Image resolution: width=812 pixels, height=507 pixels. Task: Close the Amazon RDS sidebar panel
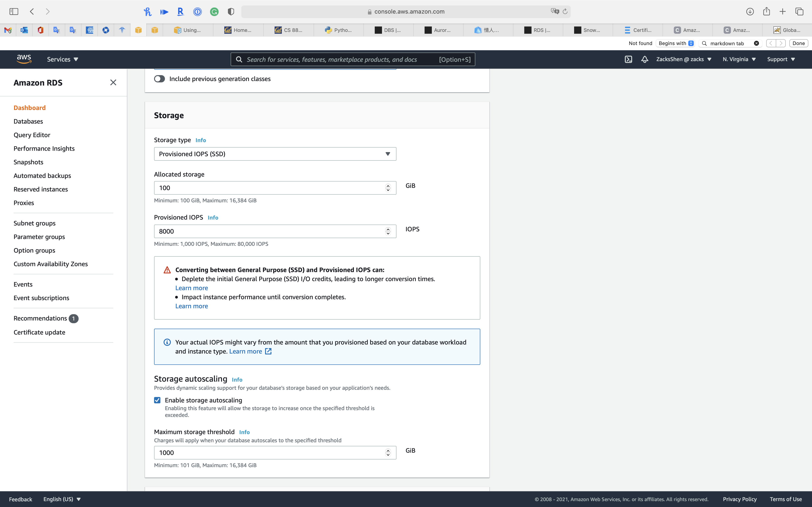pyautogui.click(x=113, y=82)
